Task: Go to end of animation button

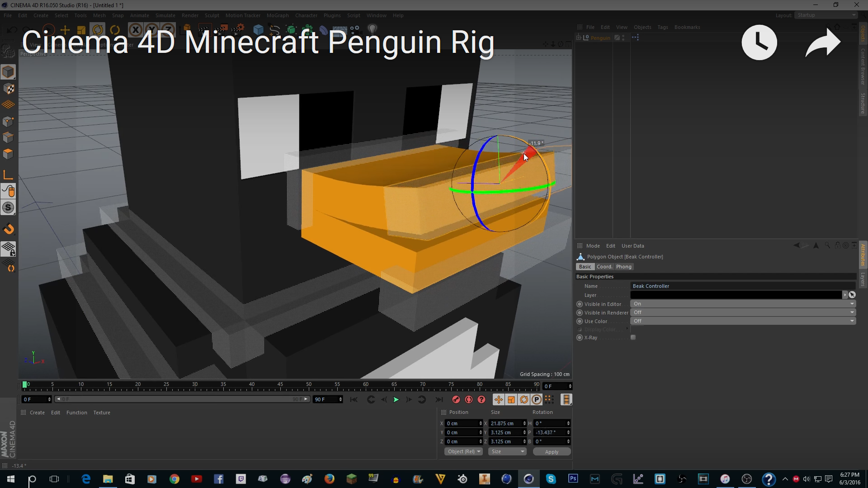Action: coord(439,399)
